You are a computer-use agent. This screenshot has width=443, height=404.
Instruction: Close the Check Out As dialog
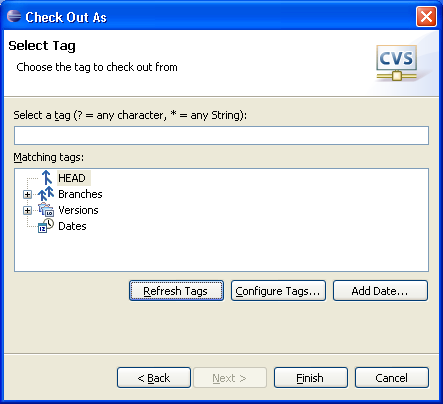click(426, 16)
